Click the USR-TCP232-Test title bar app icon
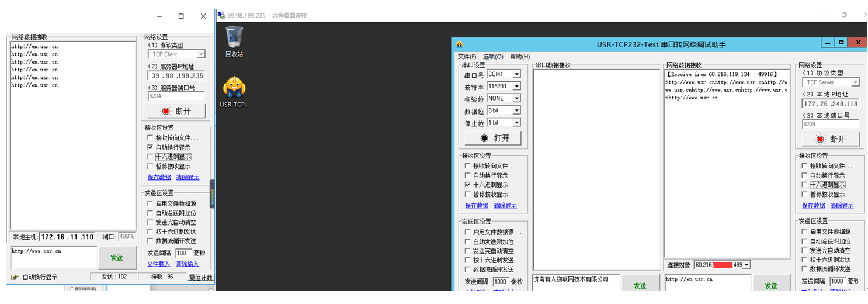 pos(460,44)
